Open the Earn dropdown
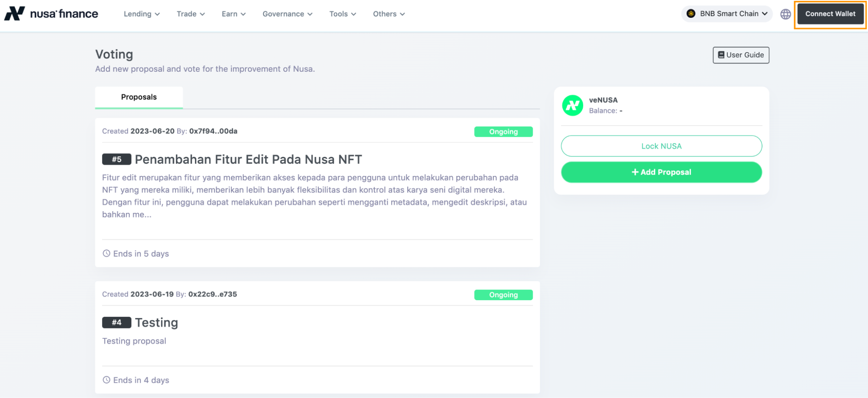 [234, 14]
